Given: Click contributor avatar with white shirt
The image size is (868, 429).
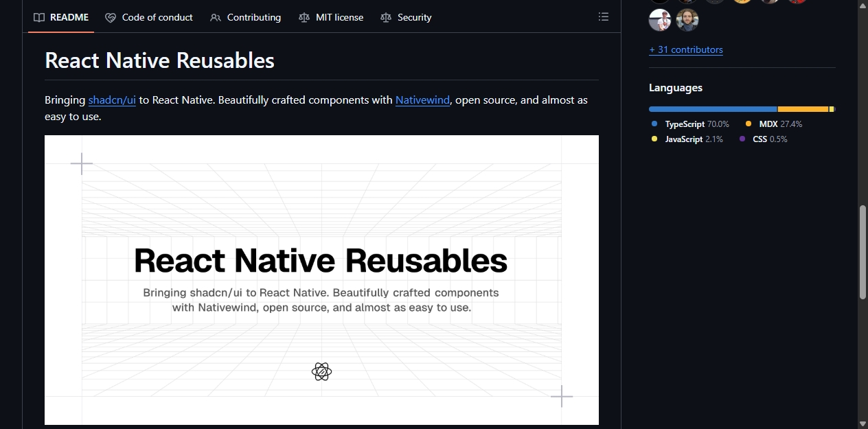Looking at the screenshot, I should click(660, 20).
